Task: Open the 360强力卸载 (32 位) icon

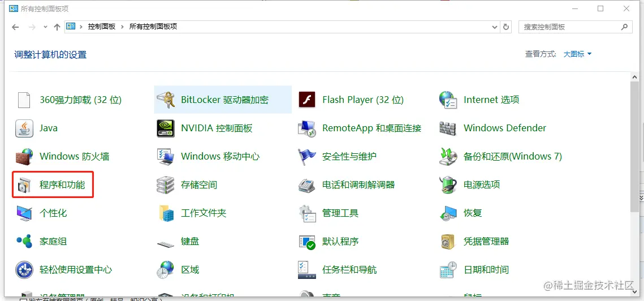Action: (x=24, y=100)
